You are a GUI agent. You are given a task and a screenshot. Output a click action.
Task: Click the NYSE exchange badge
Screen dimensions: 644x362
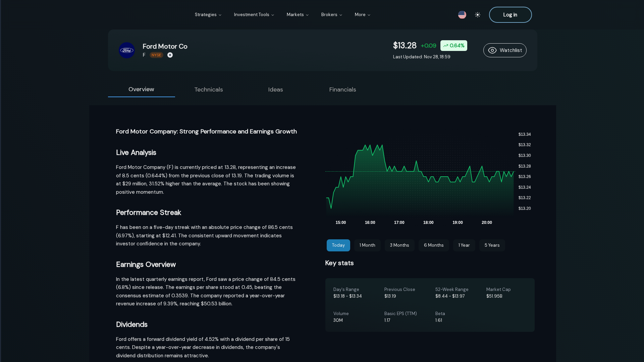tap(156, 55)
